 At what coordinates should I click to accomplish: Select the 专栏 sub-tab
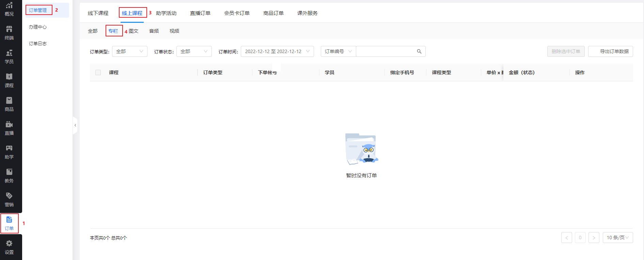click(x=113, y=31)
